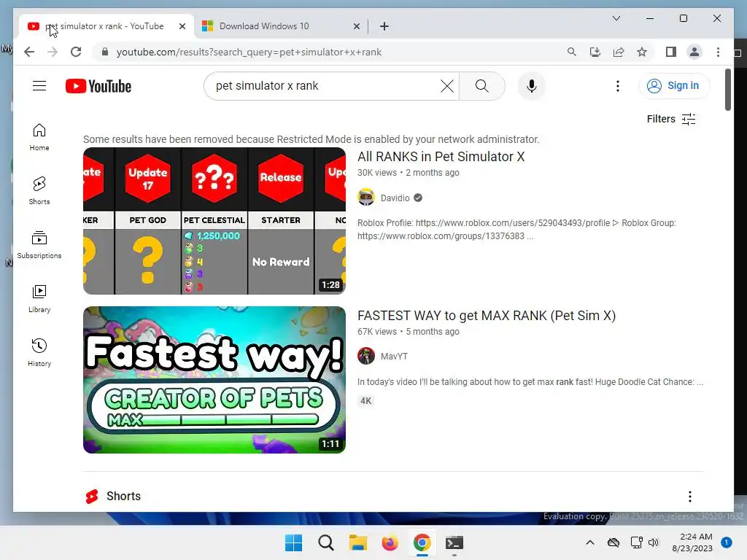This screenshot has height=560, width=747.
Task: Open the volume icon in system tray
Action: tap(654, 542)
